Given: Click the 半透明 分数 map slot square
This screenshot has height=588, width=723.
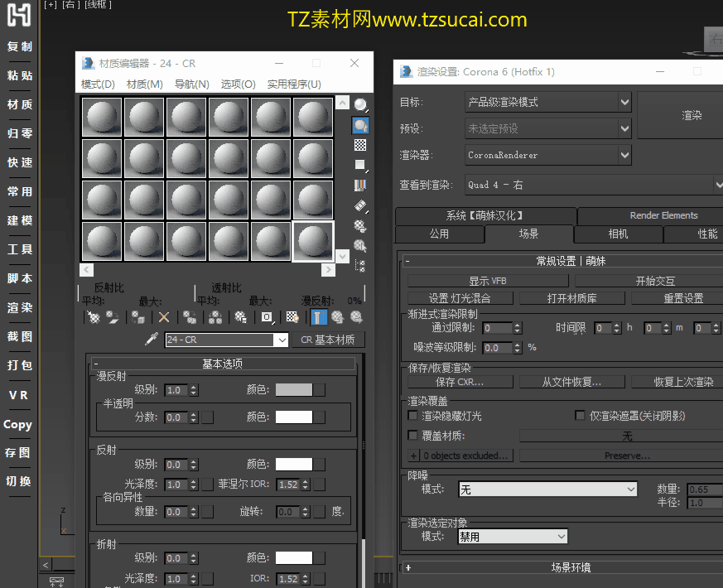Looking at the screenshot, I should (x=208, y=417).
